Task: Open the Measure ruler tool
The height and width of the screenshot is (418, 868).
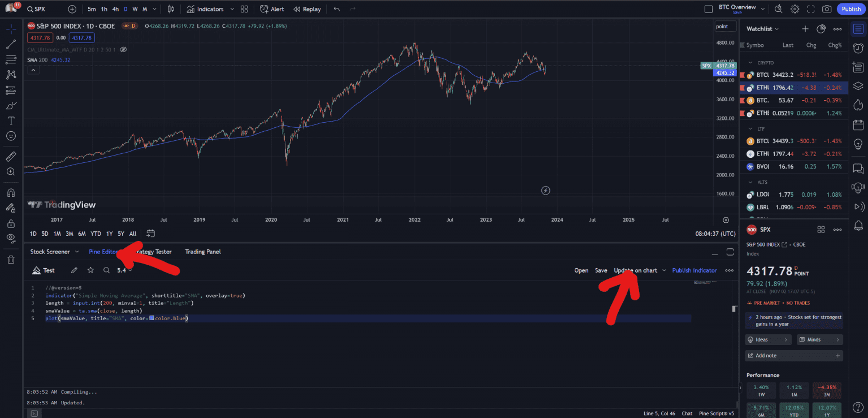Action: point(11,156)
